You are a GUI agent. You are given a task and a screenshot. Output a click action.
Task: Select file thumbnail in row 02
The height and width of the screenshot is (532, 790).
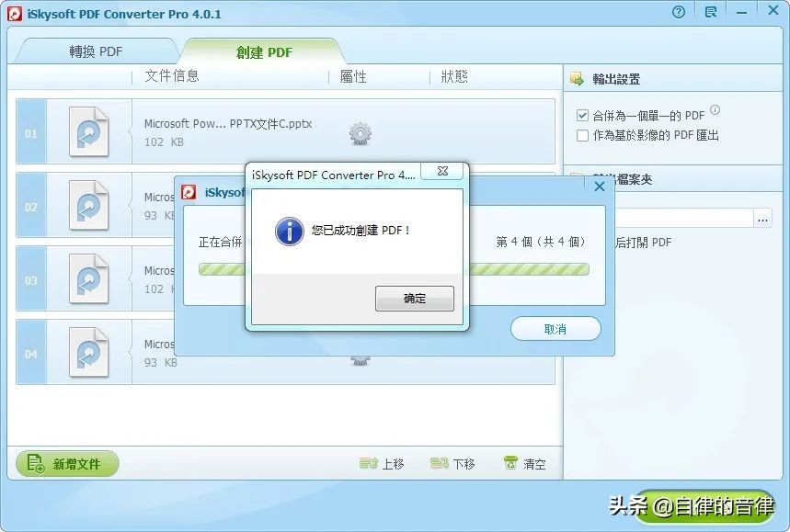88,205
